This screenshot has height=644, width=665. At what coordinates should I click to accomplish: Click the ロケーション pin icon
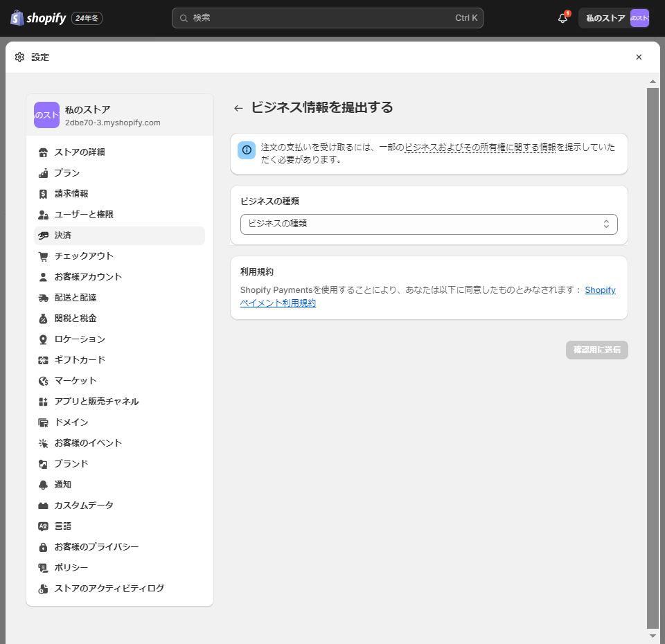[43, 339]
